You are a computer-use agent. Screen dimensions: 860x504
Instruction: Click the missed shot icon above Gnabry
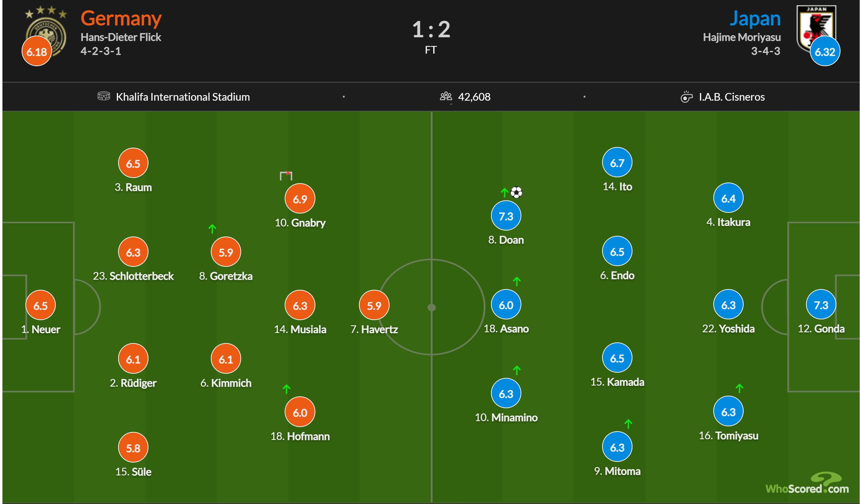(286, 176)
